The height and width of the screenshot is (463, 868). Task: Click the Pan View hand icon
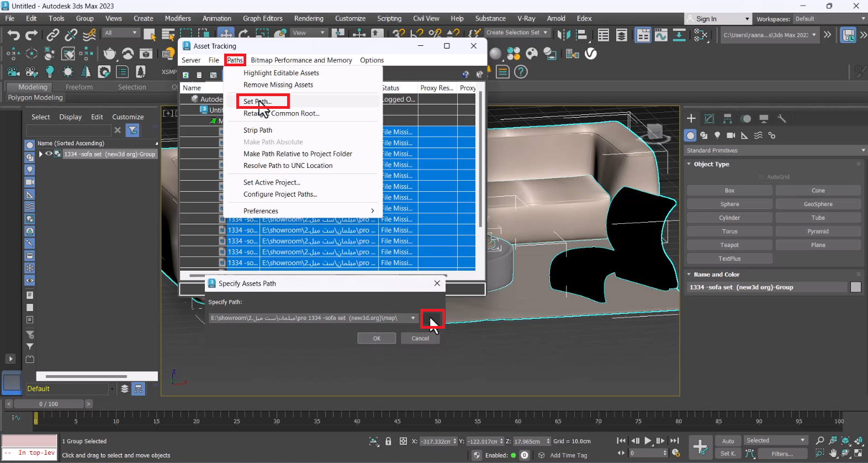pos(833,454)
